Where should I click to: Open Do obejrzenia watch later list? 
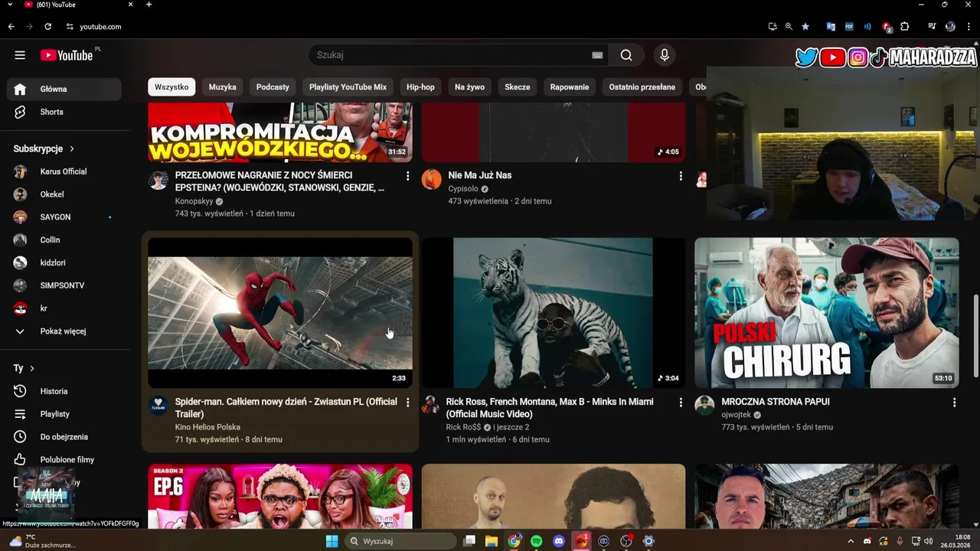click(x=64, y=437)
